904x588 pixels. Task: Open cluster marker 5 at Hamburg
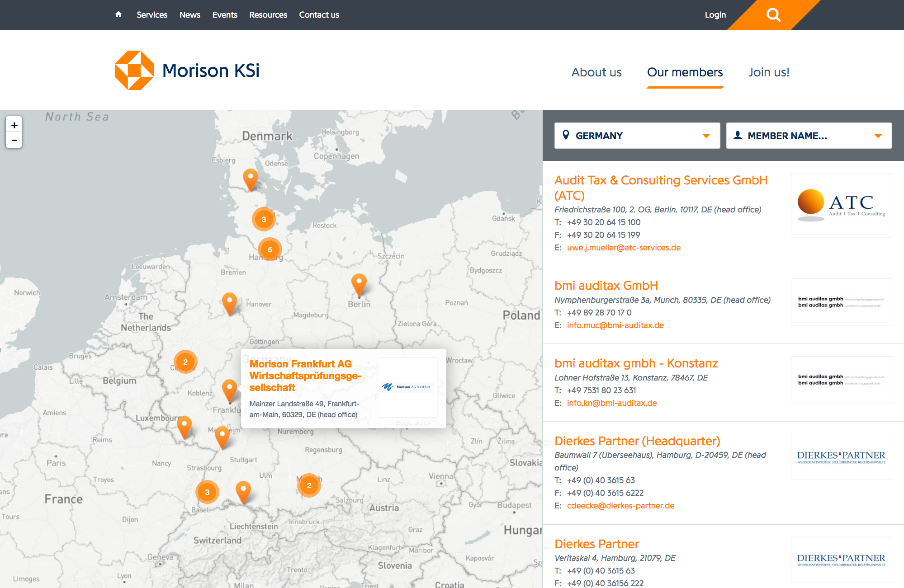(x=270, y=249)
